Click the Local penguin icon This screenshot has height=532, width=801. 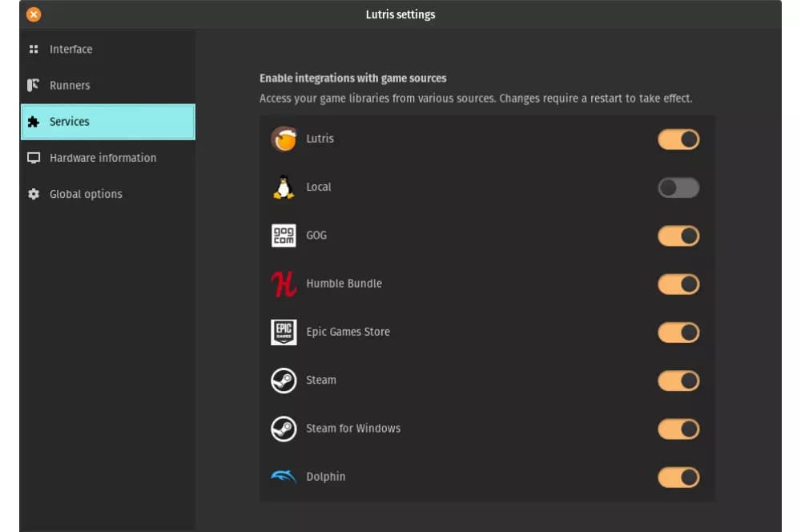click(284, 187)
